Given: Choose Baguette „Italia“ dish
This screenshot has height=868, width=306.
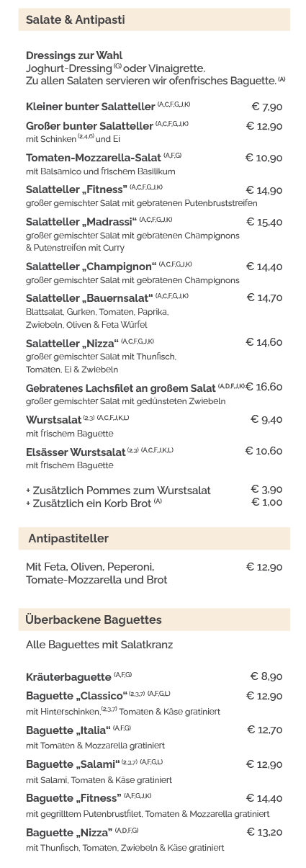Looking at the screenshot, I should pyautogui.click(x=68, y=730).
